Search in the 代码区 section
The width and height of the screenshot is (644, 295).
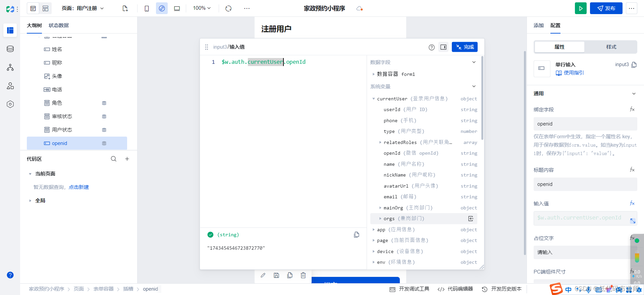click(114, 159)
